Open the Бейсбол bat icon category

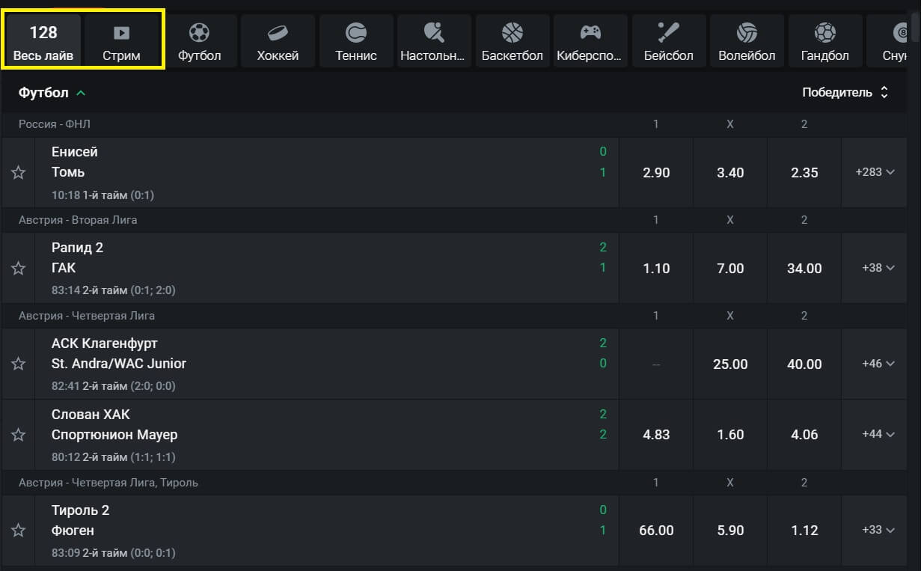pos(668,33)
